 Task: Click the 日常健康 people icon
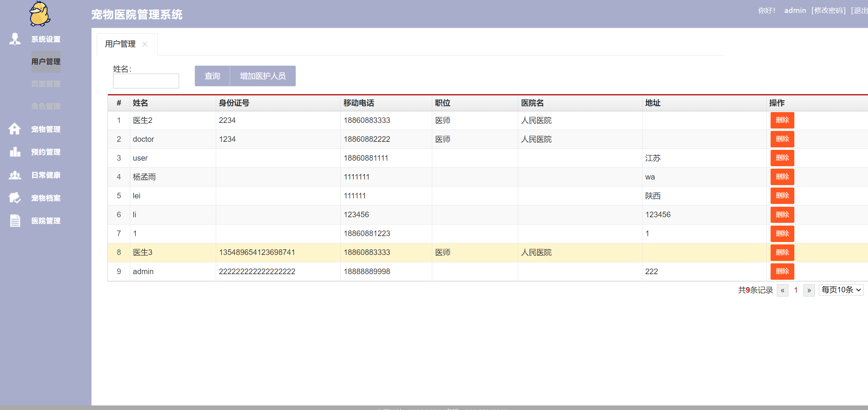click(15, 175)
